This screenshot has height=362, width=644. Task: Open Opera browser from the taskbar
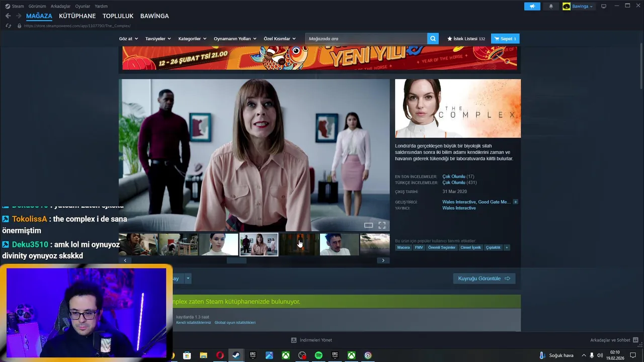pos(220,355)
